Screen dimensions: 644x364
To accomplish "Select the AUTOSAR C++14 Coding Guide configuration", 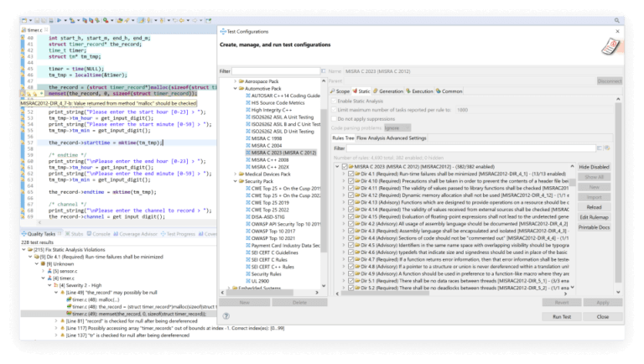I will coord(283,96).
